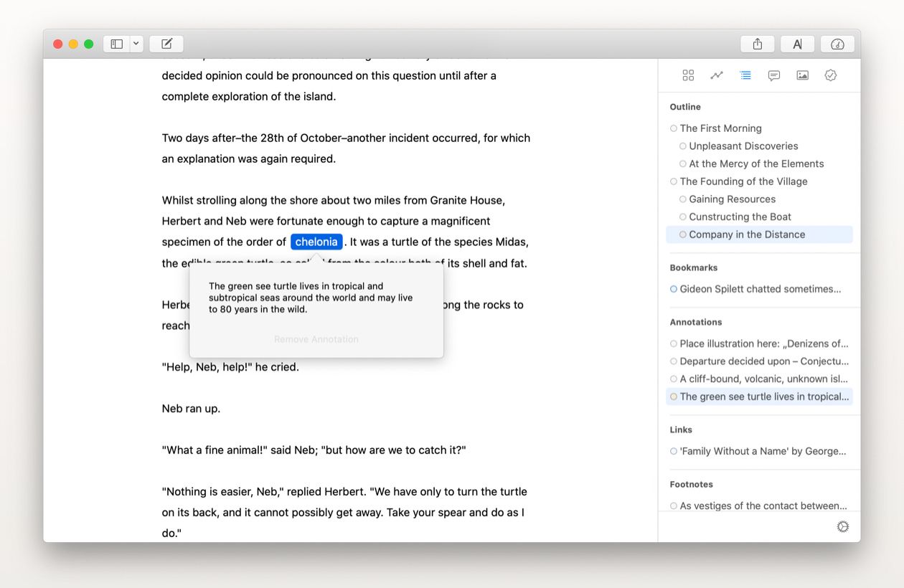Enter full screen with green button
Viewport: 904px width, 588px height.
[x=89, y=44]
